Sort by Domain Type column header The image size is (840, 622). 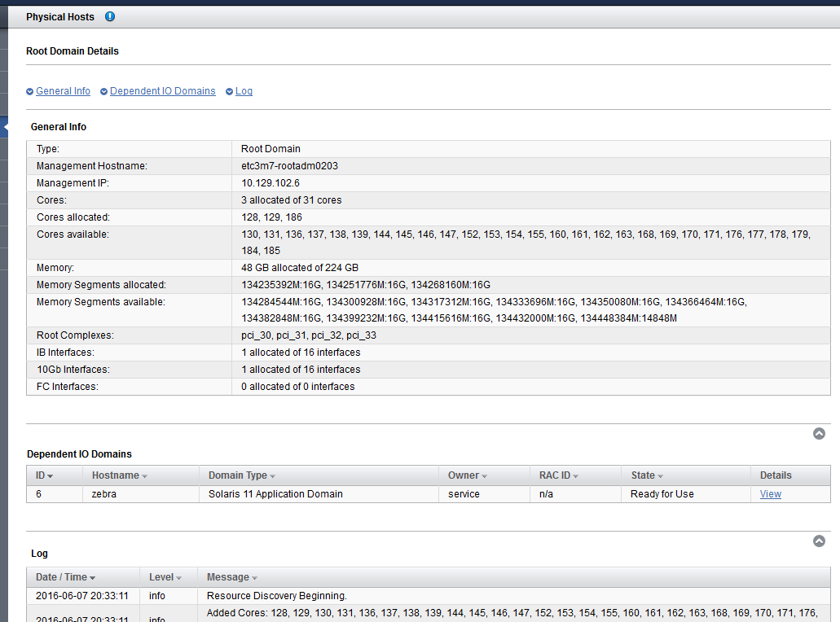click(x=242, y=475)
